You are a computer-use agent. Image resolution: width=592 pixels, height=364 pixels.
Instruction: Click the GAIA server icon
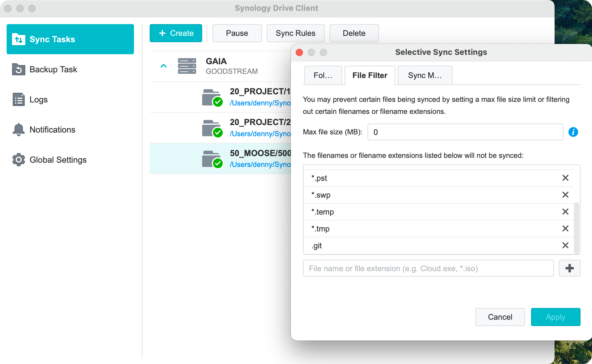187,66
